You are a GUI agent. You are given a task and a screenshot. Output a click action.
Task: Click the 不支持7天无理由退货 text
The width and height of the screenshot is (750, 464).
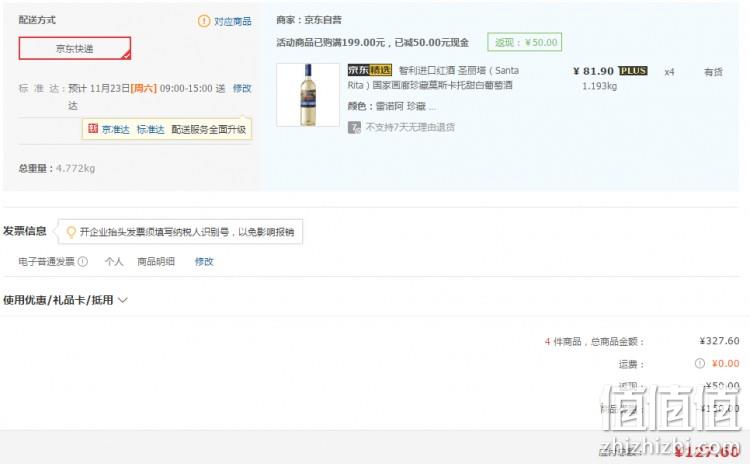tap(410, 127)
